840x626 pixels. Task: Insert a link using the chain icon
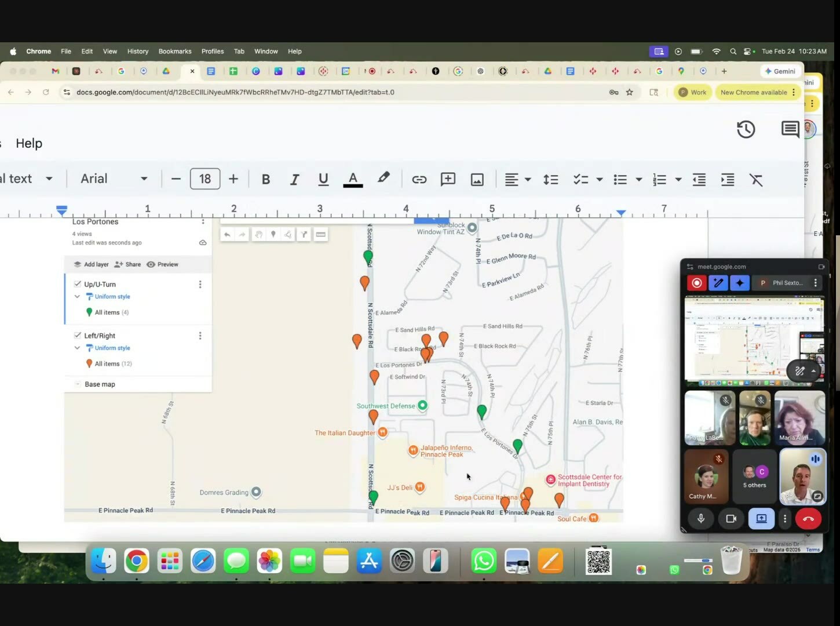point(419,180)
